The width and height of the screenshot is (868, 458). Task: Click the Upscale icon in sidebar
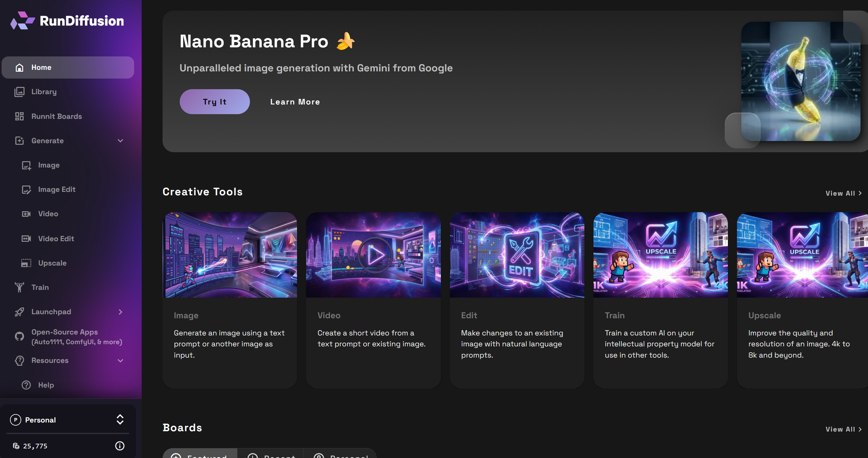click(x=26, y=263)
